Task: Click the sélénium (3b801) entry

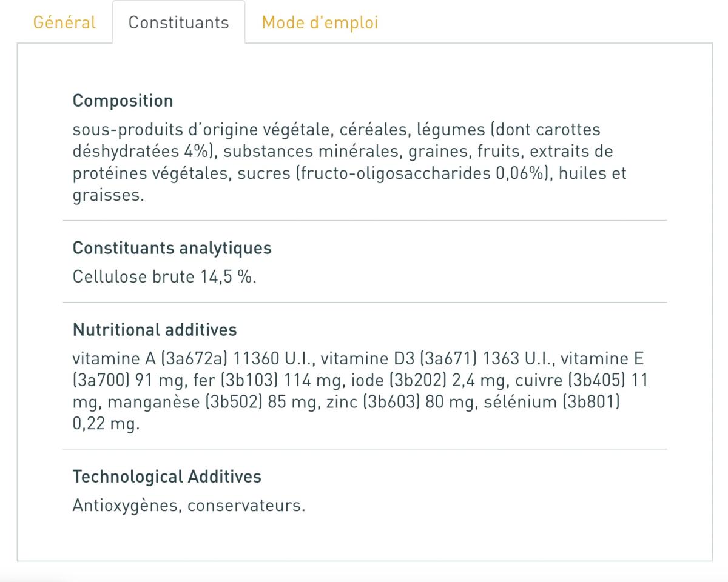Action: [x=551, y=403]
